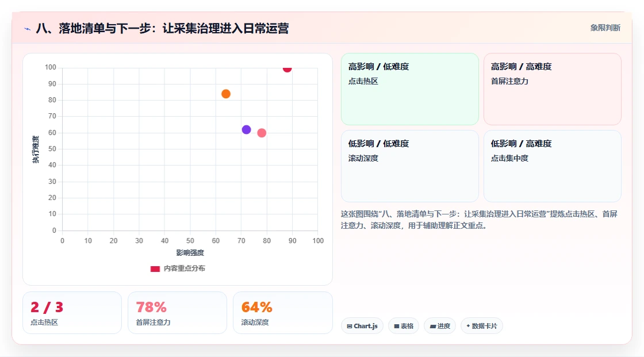Click the 数据卡片 tag chip

(x=482, y=326)
